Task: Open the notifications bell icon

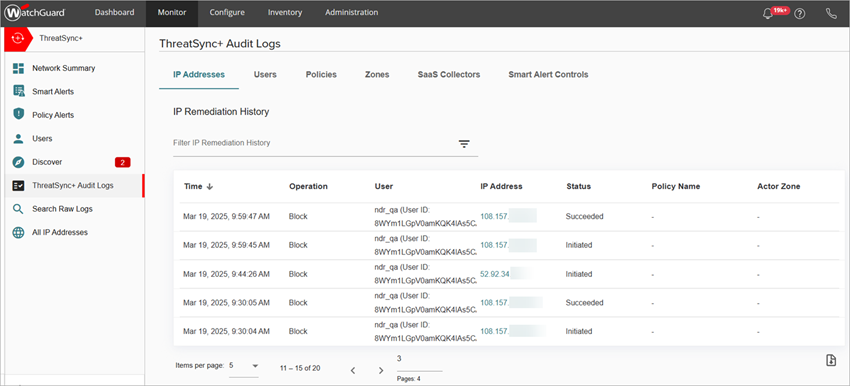Action: [x=768, y=14]
